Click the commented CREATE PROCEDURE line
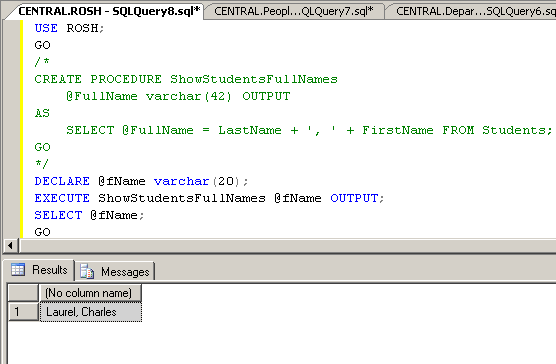Image resolution: width=556 pixels, height=364 pixels. click(186, 79)
